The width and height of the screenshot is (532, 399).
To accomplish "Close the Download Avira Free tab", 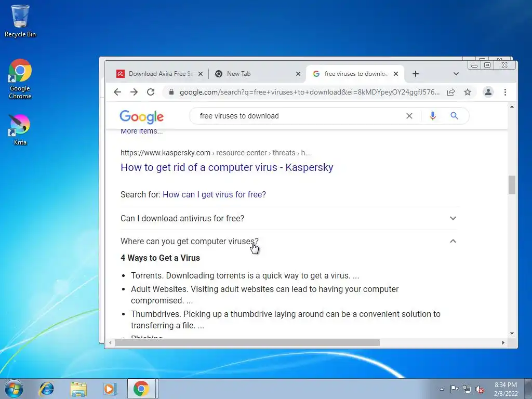I will click(x=201, y=74).
